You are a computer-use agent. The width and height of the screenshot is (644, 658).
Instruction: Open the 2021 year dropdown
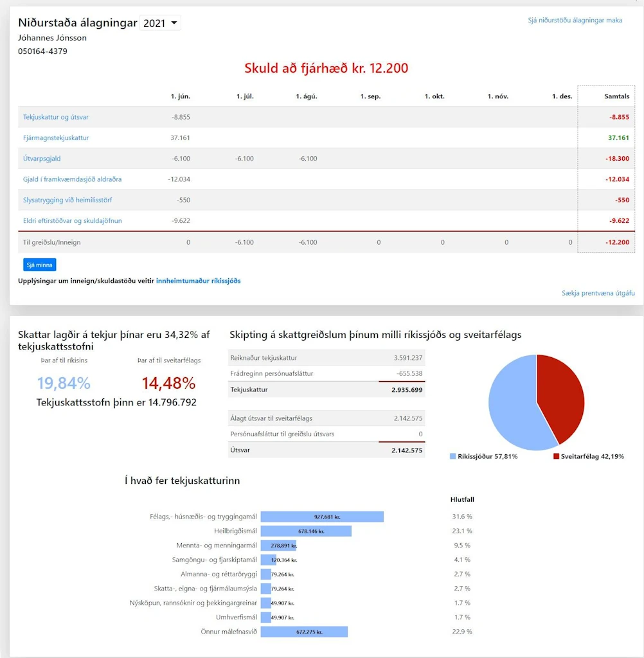pyautogui.click(x=160, y=23)
